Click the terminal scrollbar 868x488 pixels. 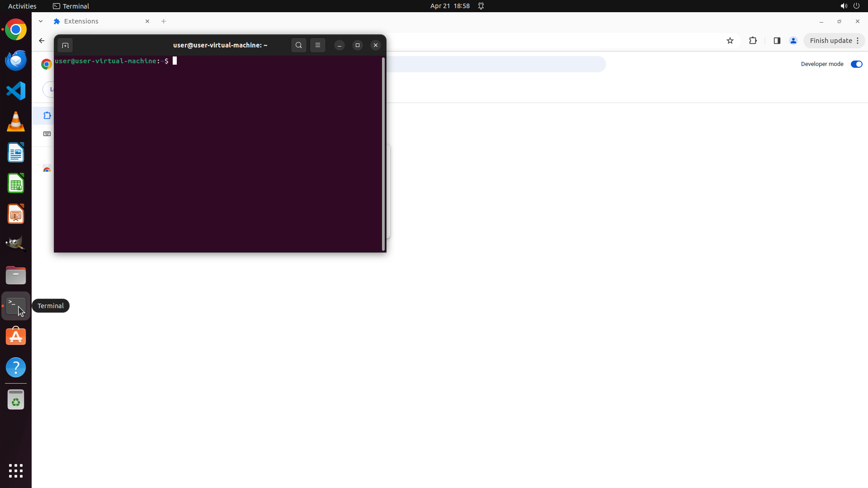click(x=383, y=154)
